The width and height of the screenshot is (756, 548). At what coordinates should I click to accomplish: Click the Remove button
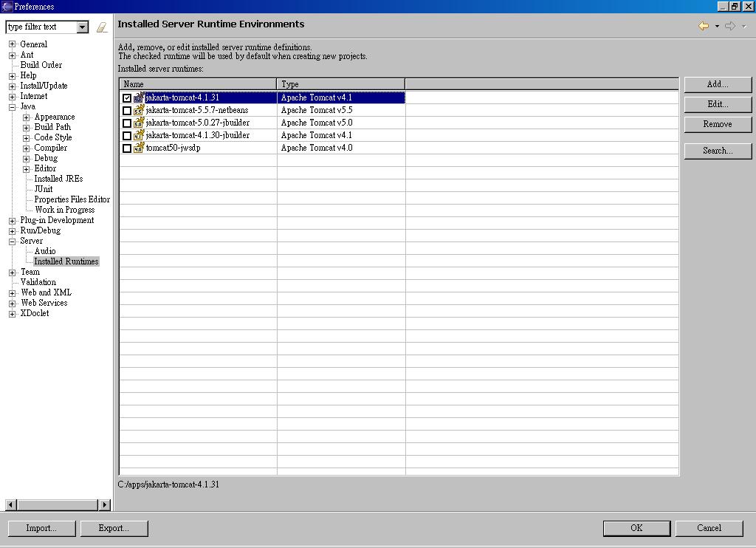tap(718, 125)
